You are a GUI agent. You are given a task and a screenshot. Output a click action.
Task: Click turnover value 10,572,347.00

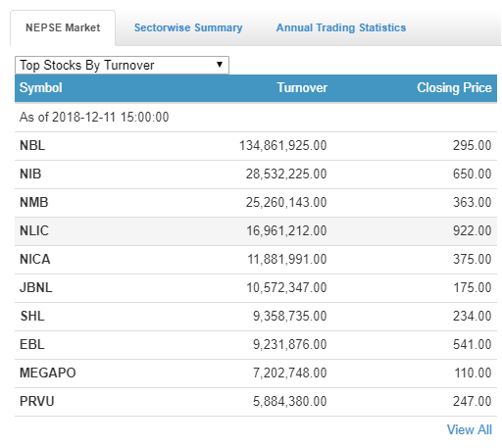286,288
